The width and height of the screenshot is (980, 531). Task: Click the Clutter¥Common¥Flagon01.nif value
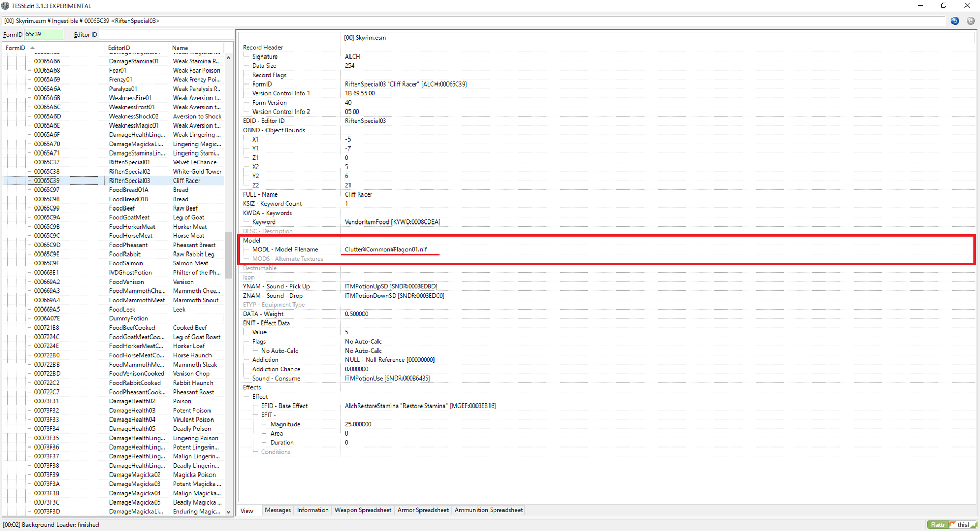click(x=386, y=249)
